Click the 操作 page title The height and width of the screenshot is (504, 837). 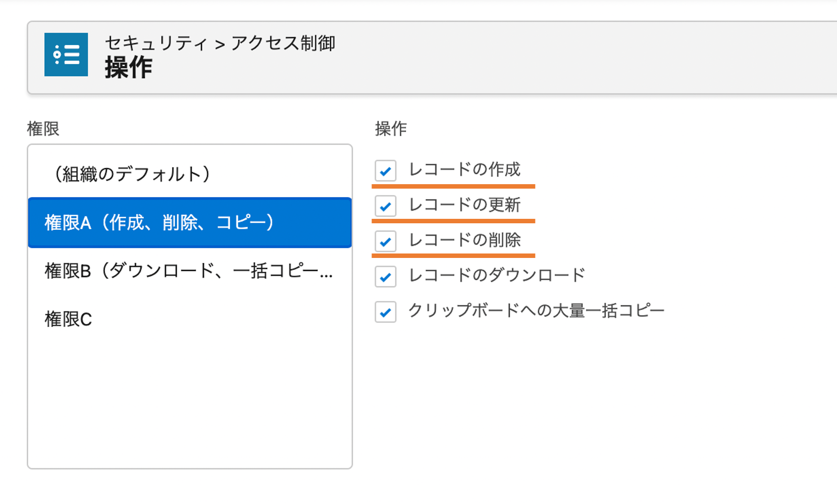[128, 67]
